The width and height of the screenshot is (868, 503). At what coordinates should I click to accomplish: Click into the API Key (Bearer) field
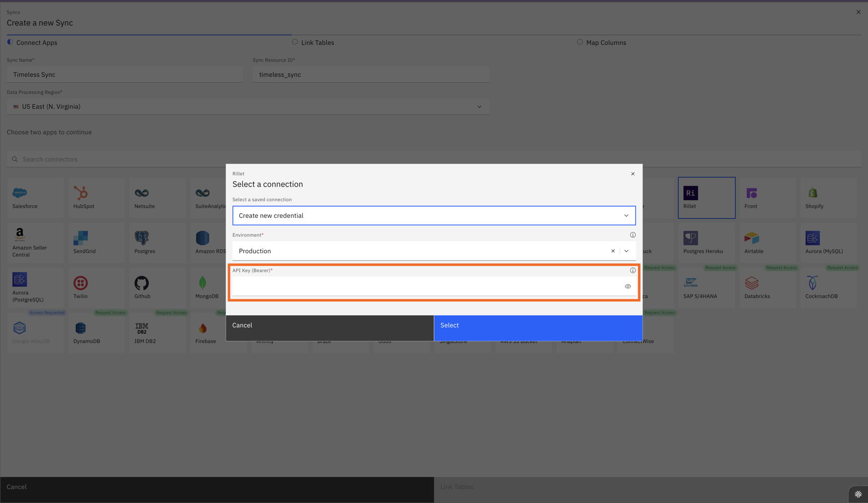[426, 287]
